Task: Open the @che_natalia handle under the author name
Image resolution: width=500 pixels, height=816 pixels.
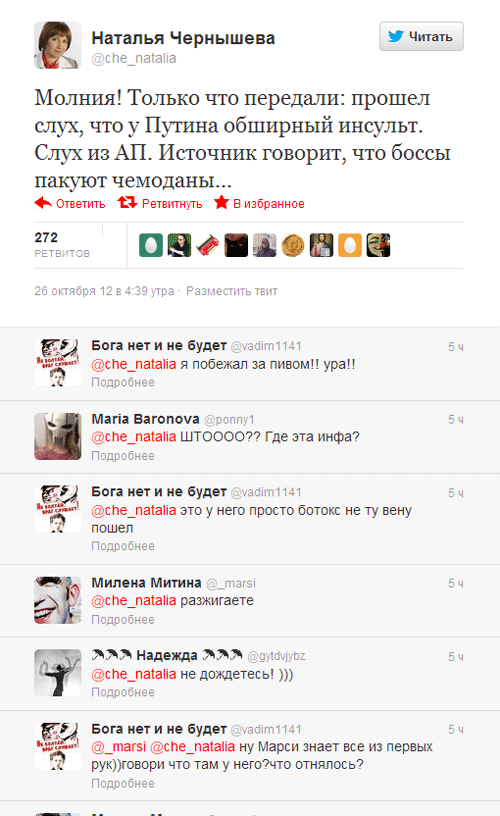Action: click(134, 58)
